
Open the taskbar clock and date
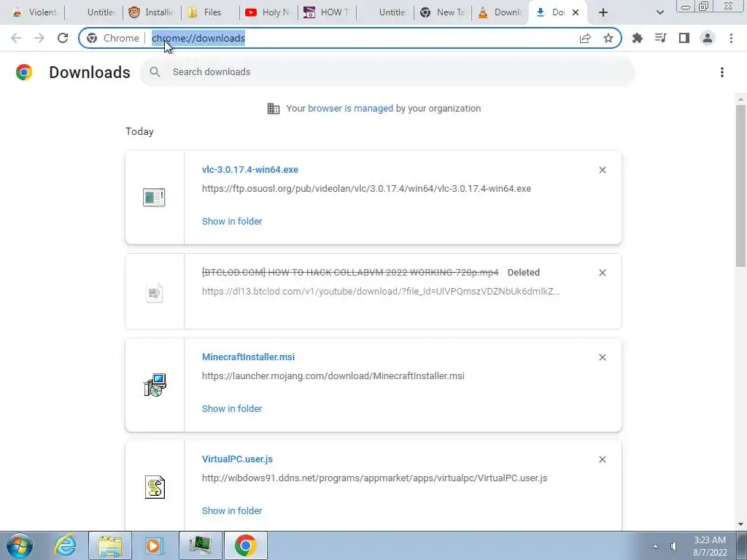click(x=710, y=546)
